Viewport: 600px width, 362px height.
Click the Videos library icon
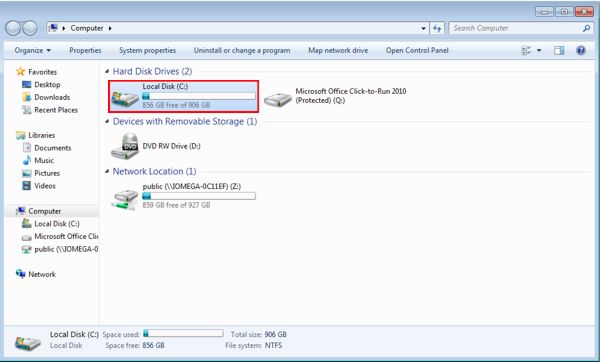coord(26,186)
